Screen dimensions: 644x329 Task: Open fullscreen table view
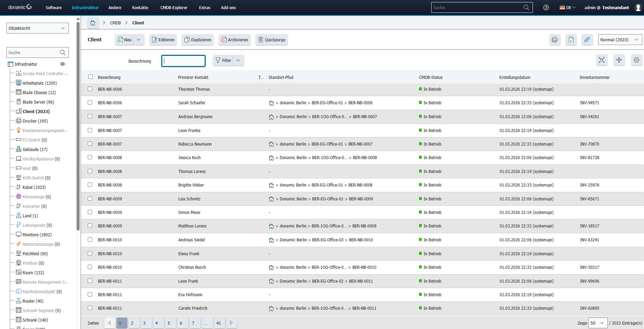pos(602,60)
